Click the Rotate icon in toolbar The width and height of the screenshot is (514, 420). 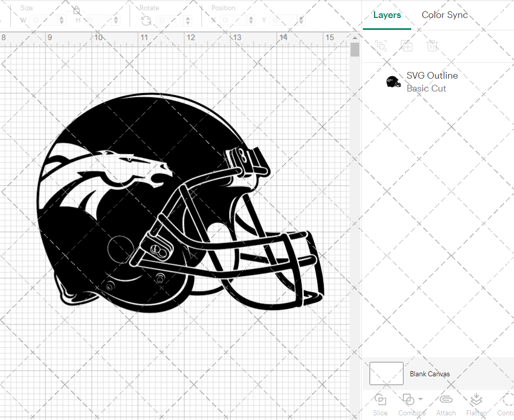pos(146,21)
